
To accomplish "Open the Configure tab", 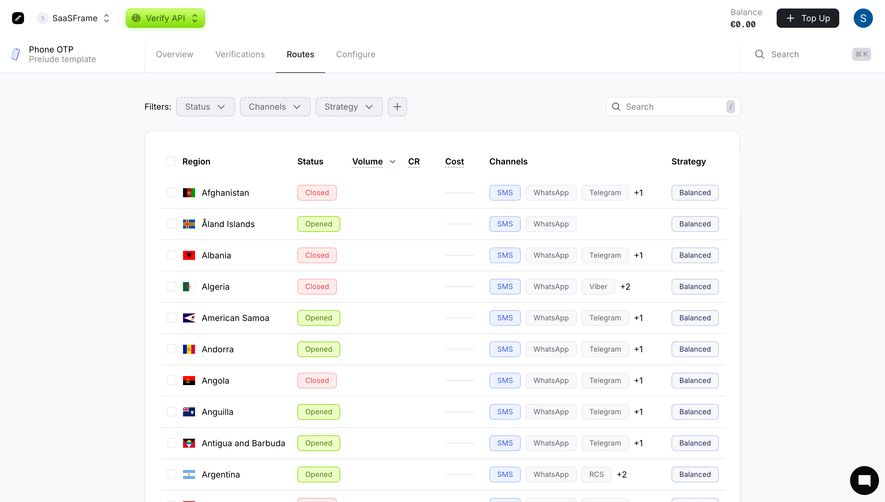I will (356, 54).
